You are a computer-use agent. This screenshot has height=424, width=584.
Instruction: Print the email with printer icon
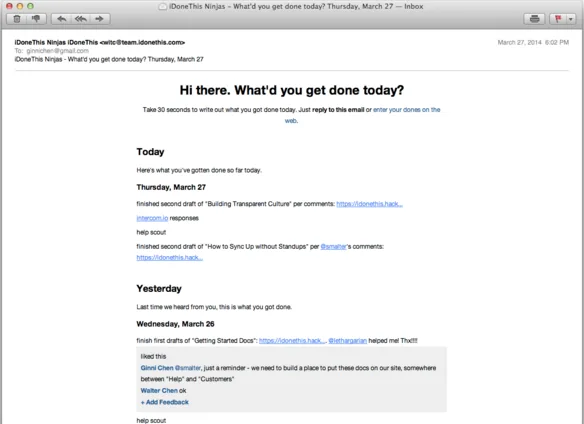534,19
